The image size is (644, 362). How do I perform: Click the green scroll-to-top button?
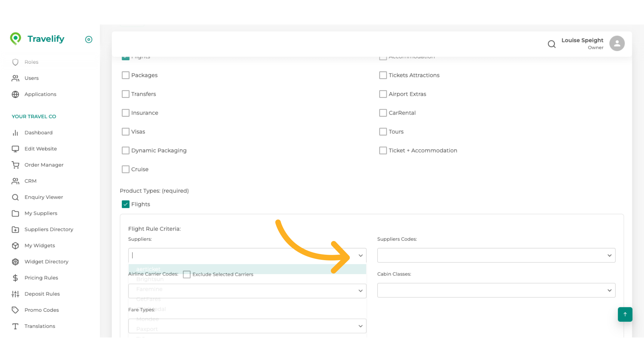point(625,314)
